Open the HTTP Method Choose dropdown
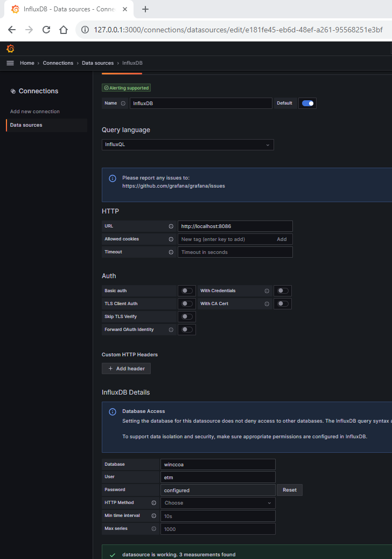The height and width of the screenshot is (559, 392). [218, 503]
